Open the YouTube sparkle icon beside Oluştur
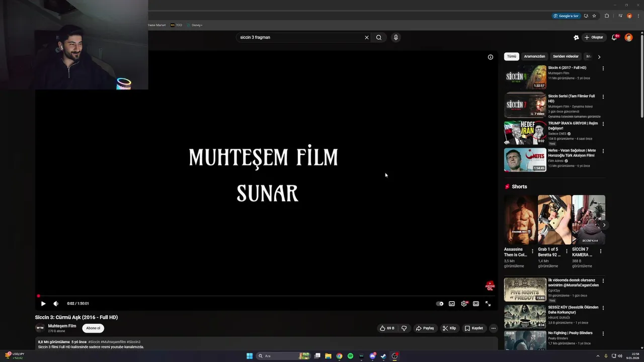Viewport: 644px width, 362px height. click(x=576, y=37)
